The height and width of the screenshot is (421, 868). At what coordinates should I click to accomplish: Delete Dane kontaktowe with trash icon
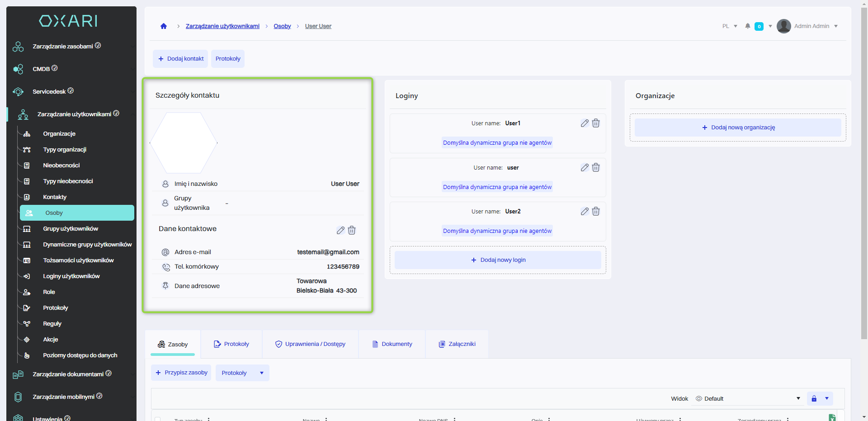pyautogui.click(x=352, y=231)
